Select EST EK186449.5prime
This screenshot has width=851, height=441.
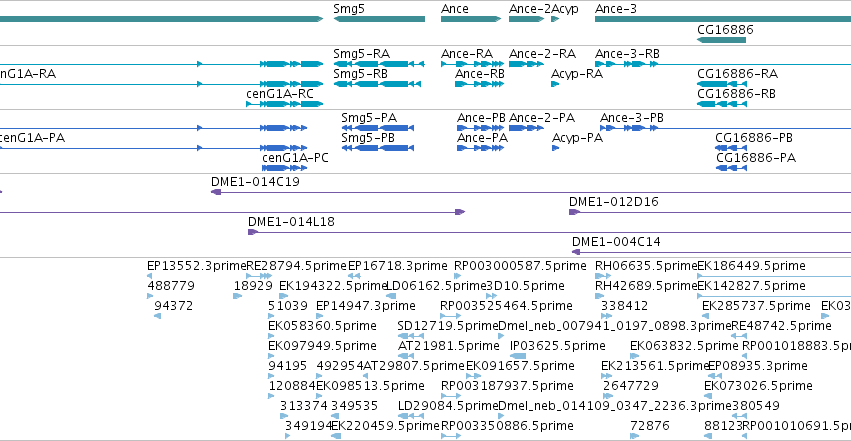[x=751, y=266]
